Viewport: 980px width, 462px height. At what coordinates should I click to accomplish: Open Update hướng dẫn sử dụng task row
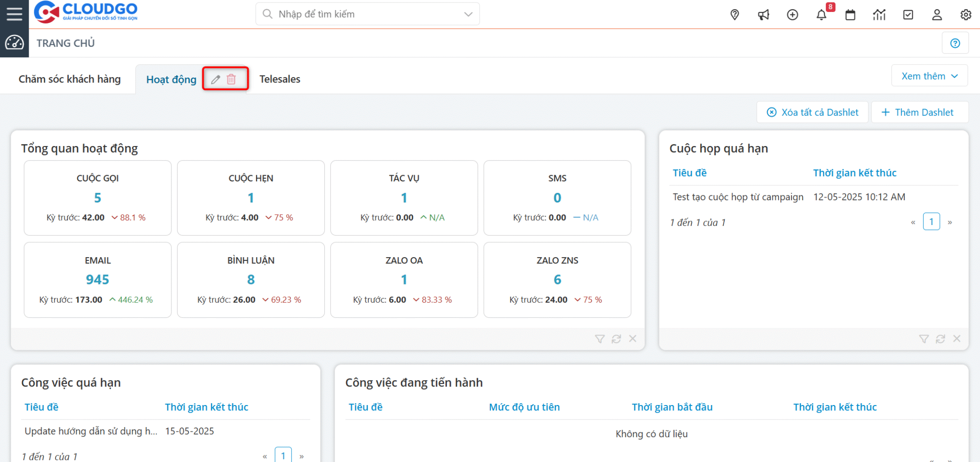[x=165, y=431]
